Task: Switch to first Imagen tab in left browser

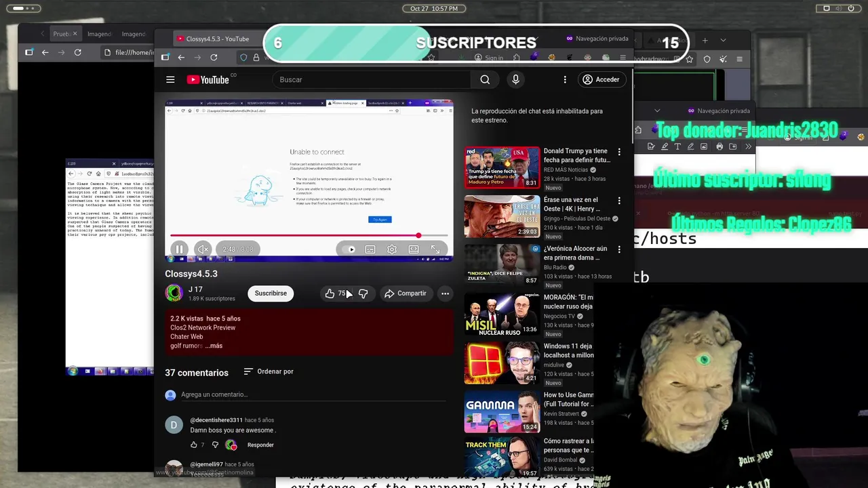Action: [x=99, y=34]
